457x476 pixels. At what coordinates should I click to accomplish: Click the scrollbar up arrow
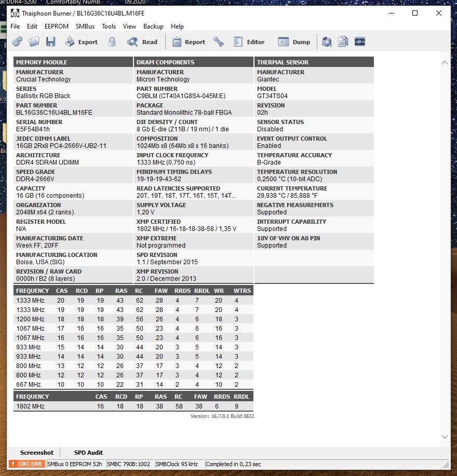pyautogui.click(x=445, y=62)
